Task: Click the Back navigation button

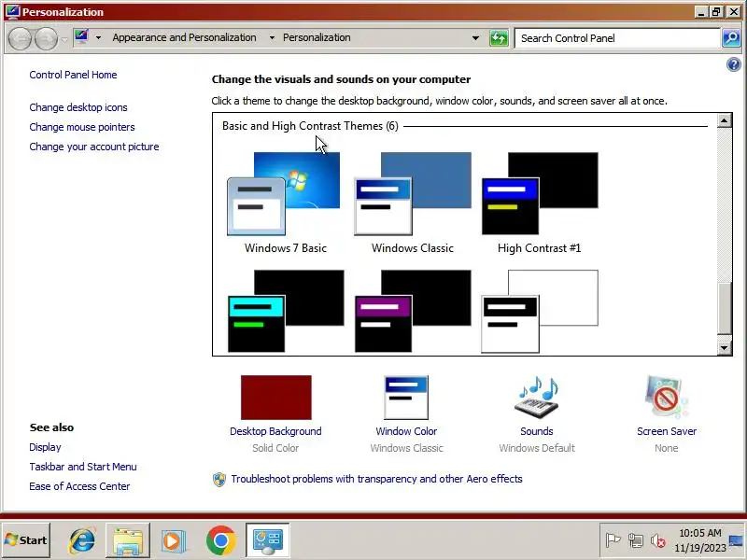Action: point(20,38)
